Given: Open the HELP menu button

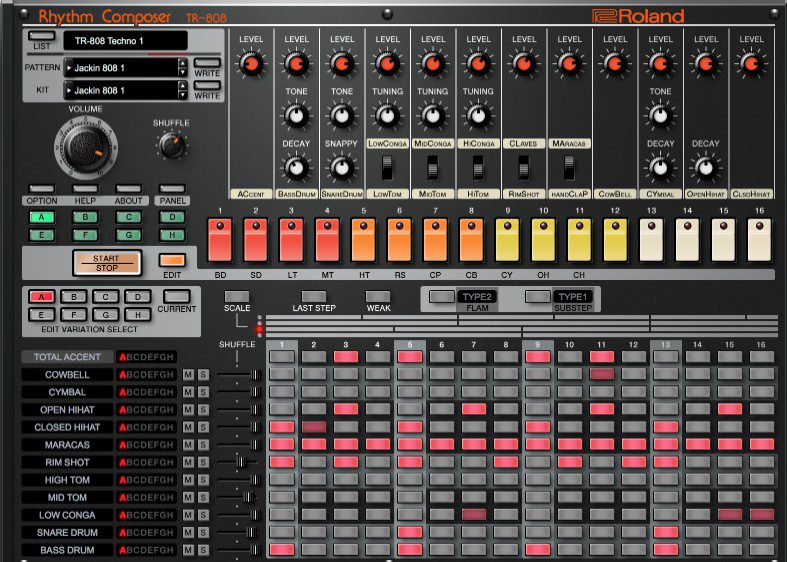Looking at the screenshot, I should 85,189.
